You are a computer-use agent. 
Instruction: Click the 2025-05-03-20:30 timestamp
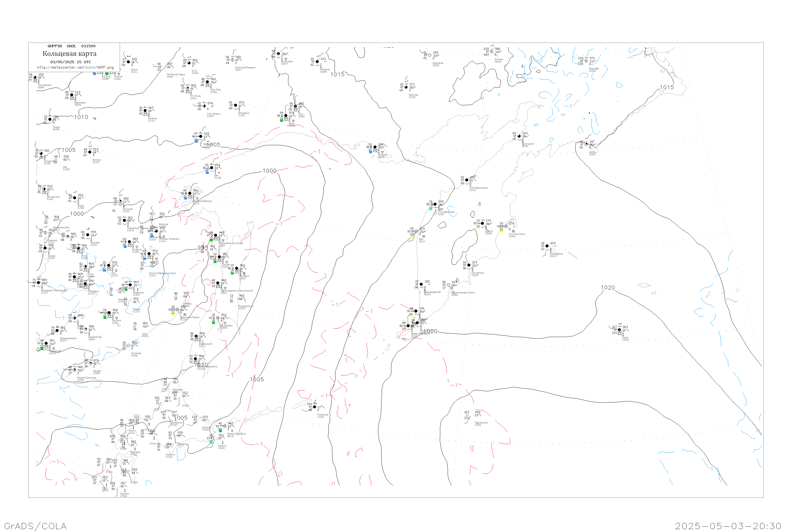point(728,526)
